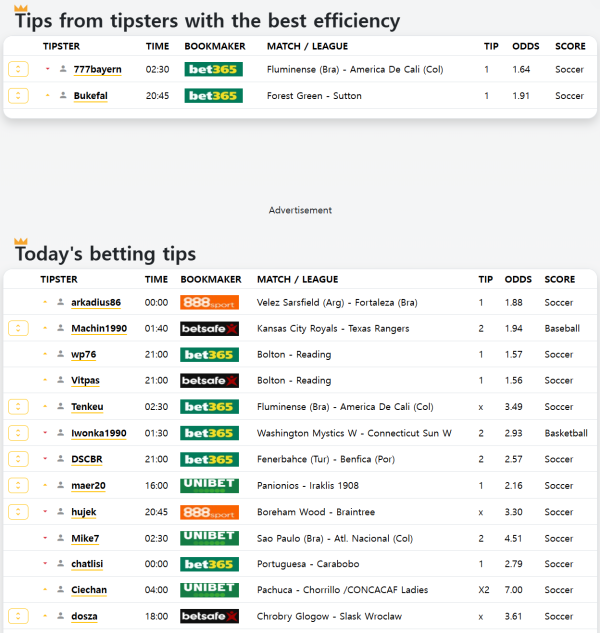Image resolution: width=600 pixels, height=633 pixels.
Task: Open tipster profile Mike7
Action: [85, 538]
